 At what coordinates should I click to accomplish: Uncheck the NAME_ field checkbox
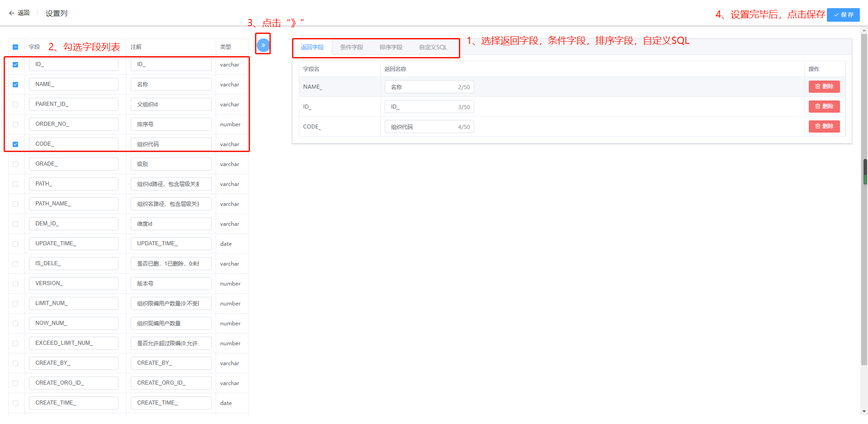15,85
